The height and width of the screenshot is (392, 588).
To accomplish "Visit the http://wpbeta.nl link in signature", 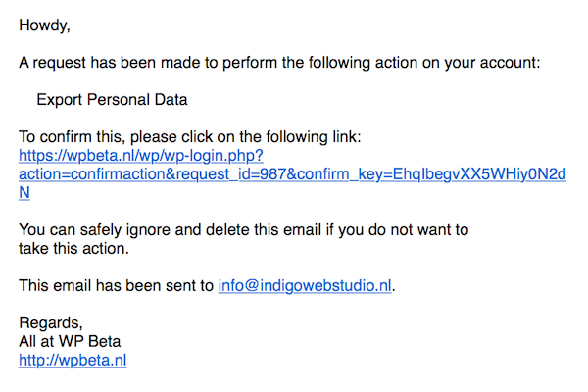I will coord(73,360).
